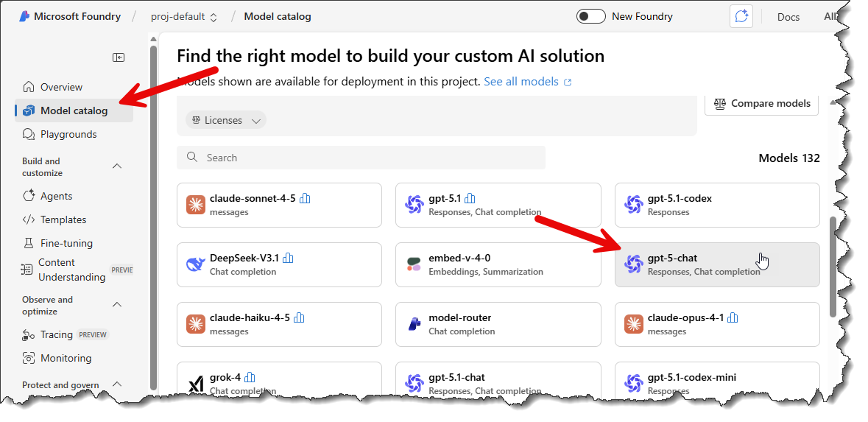This screenshot has height=422, width=868.
Task: Click benchmark icon next to claude-sonnet-4-5
Action: coord(306,198)
